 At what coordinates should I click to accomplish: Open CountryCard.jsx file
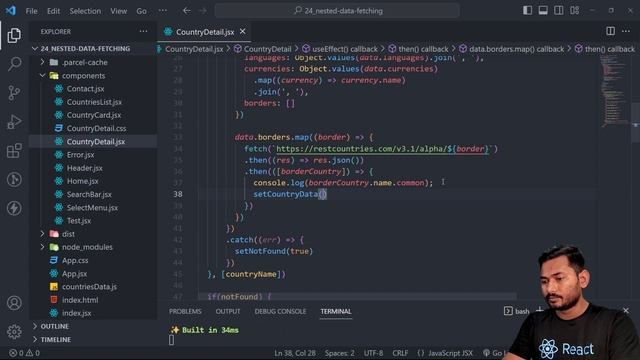(x=93, y=115)
